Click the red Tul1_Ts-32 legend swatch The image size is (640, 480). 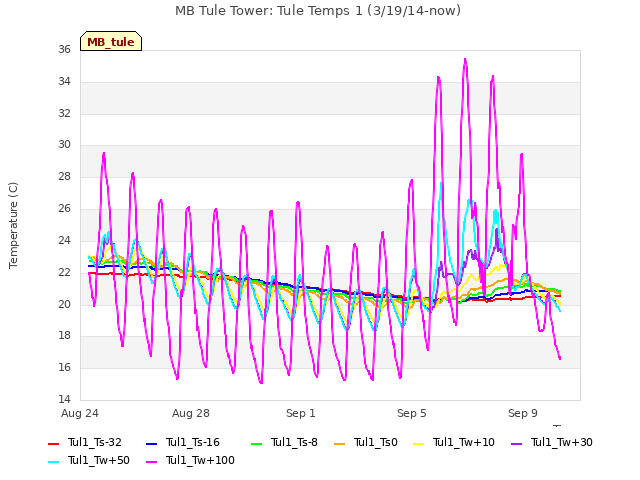click(53, 443)
